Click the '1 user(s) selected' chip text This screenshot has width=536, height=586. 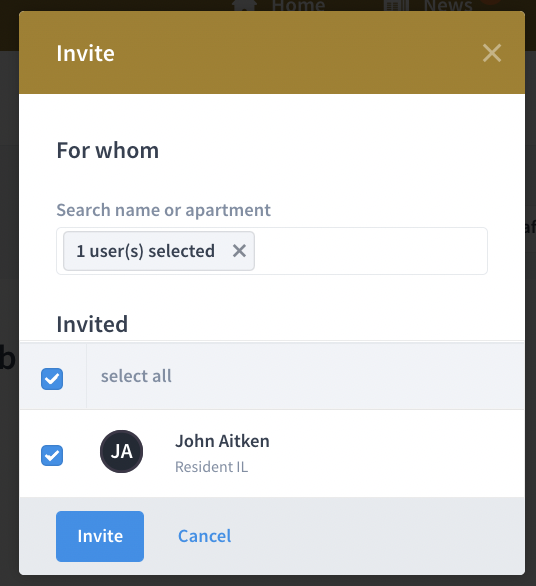click(x=145, y=251)
